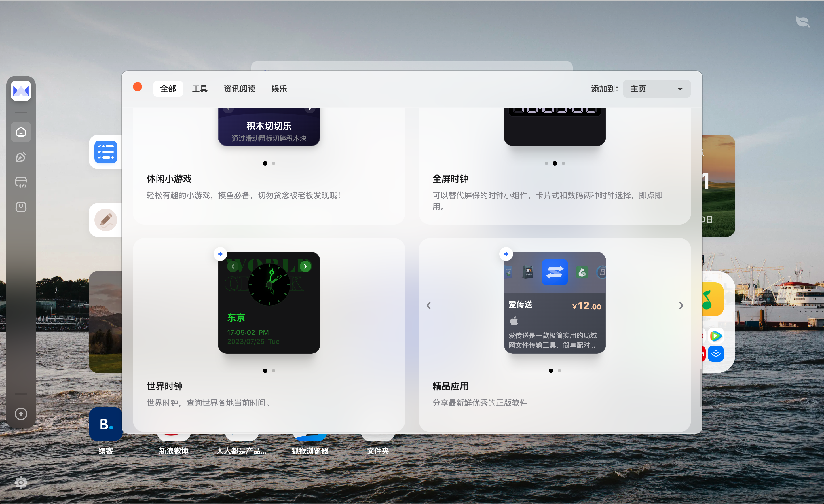Add World Clock widget with plus badge
The width and height of the screenshot is (824, 504).
pyautogui.click(x=220, y=254)
